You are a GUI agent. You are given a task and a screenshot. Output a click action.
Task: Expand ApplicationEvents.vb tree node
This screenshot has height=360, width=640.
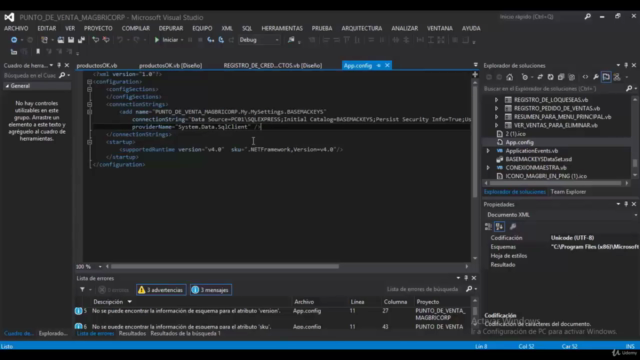(488, 151)
